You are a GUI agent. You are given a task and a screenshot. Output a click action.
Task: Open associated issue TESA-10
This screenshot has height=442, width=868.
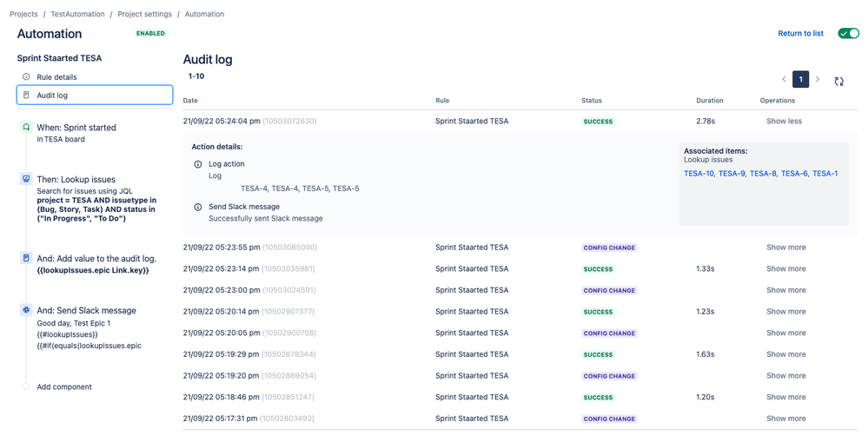(x=699, y=174)
